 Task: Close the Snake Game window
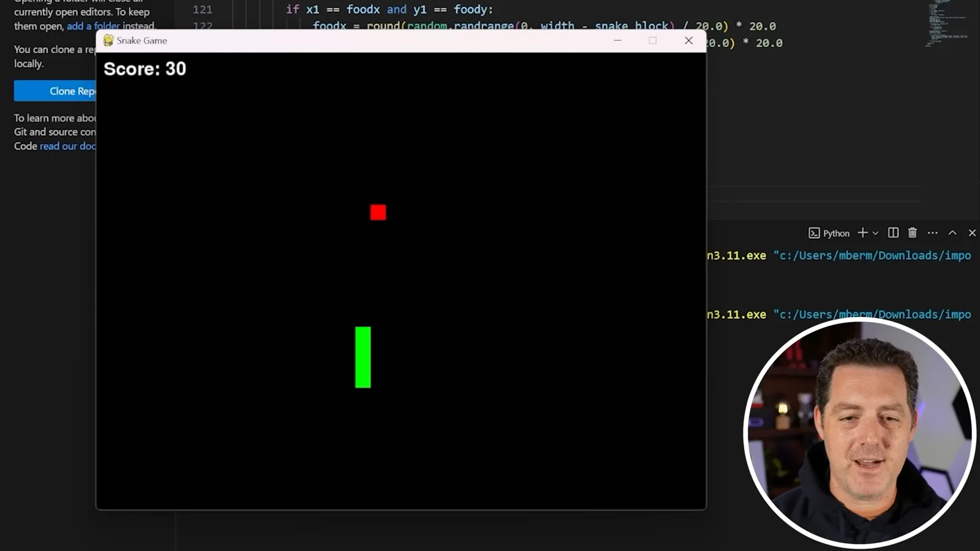pos(688,40)
